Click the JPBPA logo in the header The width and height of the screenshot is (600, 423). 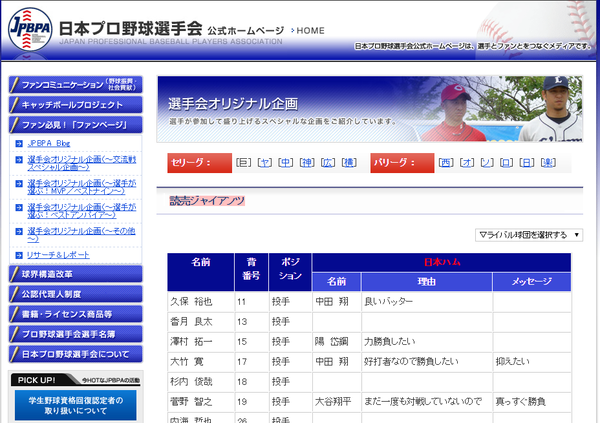(30, 29)
